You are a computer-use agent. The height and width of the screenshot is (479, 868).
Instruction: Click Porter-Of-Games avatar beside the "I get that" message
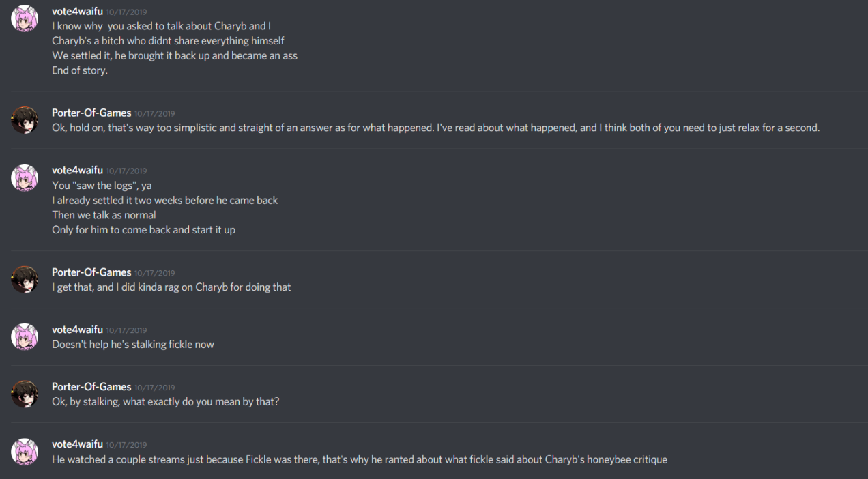25,279
